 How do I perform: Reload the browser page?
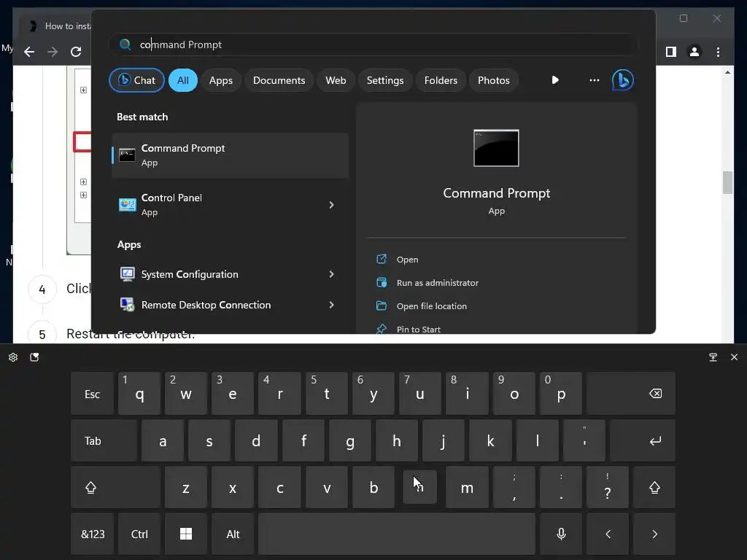click(76, 52)
